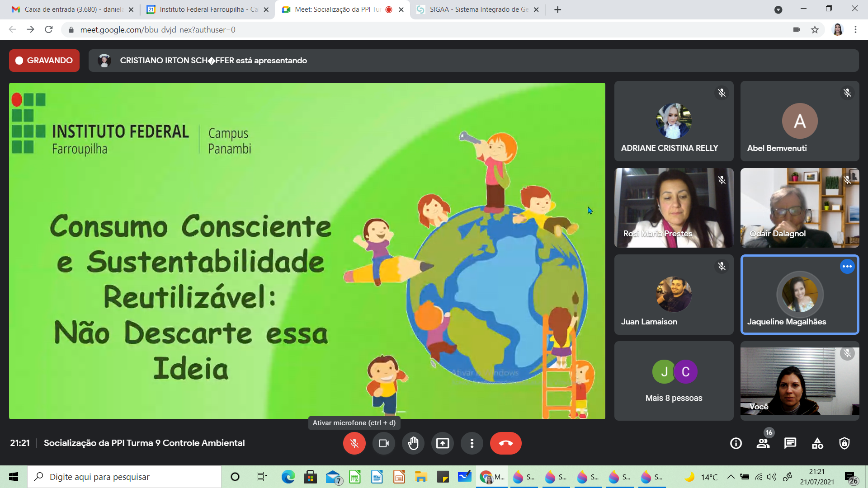Raise hand in the meeting
Screen dimensions: 868x488
[x=413, y=443]
